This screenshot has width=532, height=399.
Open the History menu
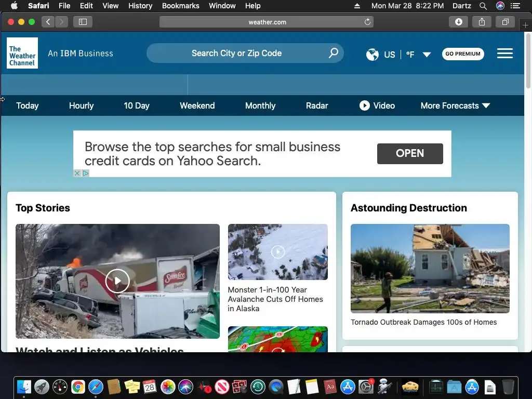click(x=140, y=6)
